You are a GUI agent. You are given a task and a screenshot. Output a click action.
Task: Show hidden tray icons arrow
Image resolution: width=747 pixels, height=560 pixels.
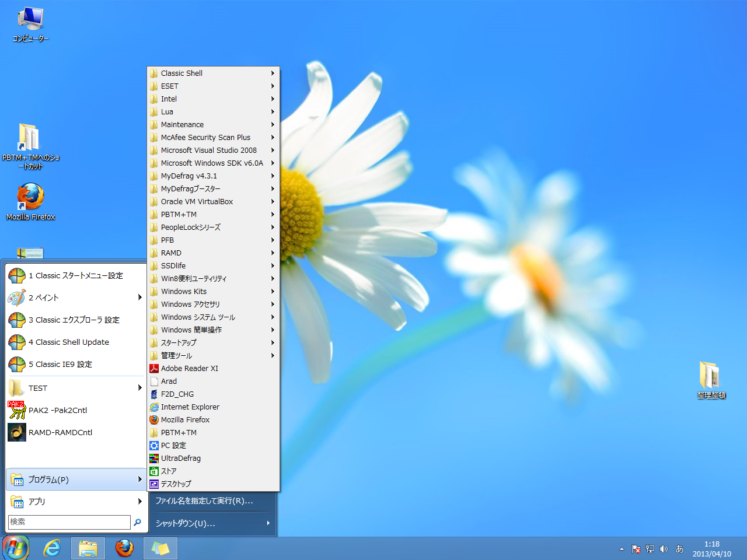pyautogui.click(x=622, y=549)
